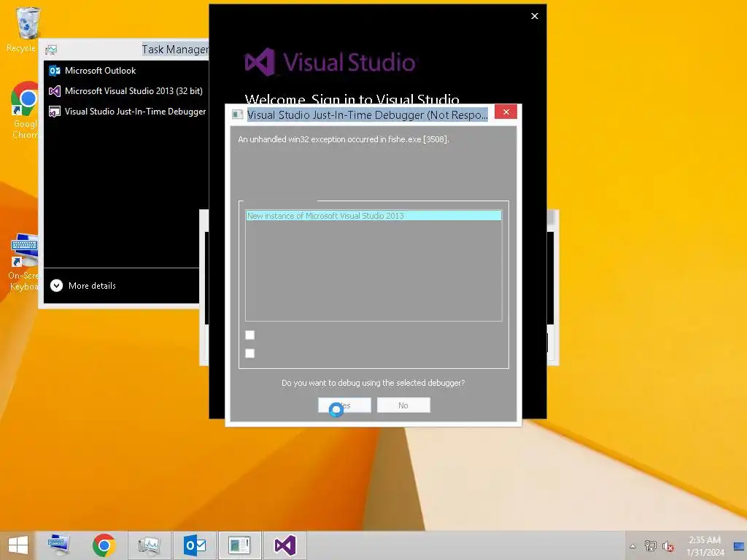
Task: Click Yes to debug with selected debugger
Action: tap(344, 405)
